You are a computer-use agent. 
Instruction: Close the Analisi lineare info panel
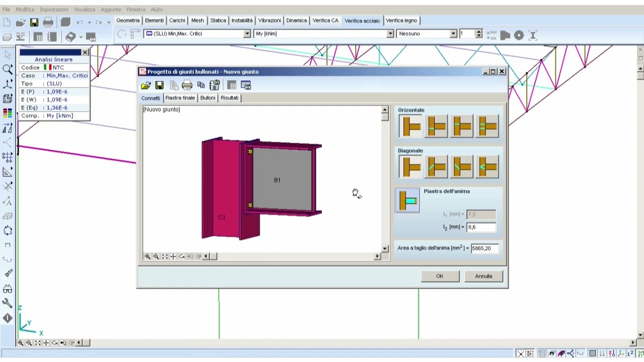(85, 52)
